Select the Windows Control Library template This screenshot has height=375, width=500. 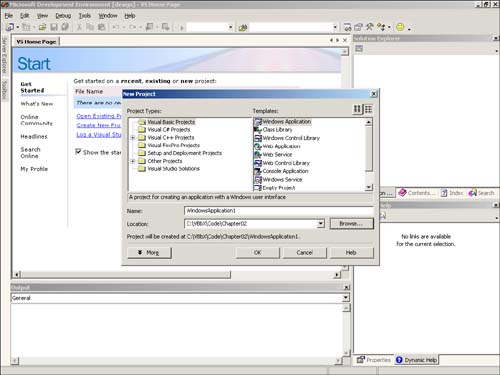(x=287, y=138)
